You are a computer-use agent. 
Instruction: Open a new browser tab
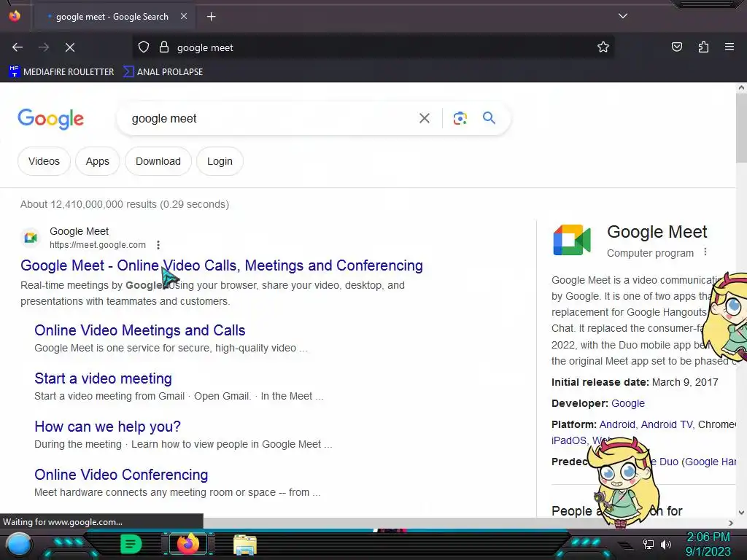(211, 17)
